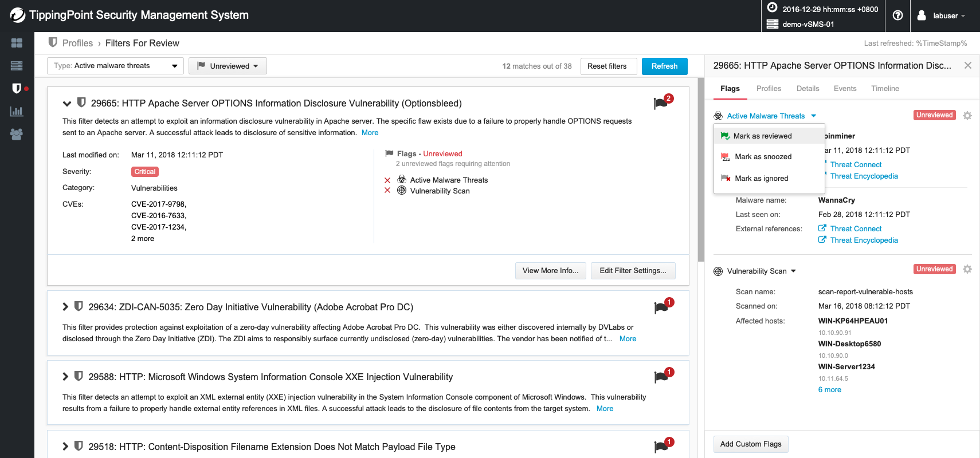Click host name WIN-Server1234
980x458 pixels.
[x=846, y=367]
